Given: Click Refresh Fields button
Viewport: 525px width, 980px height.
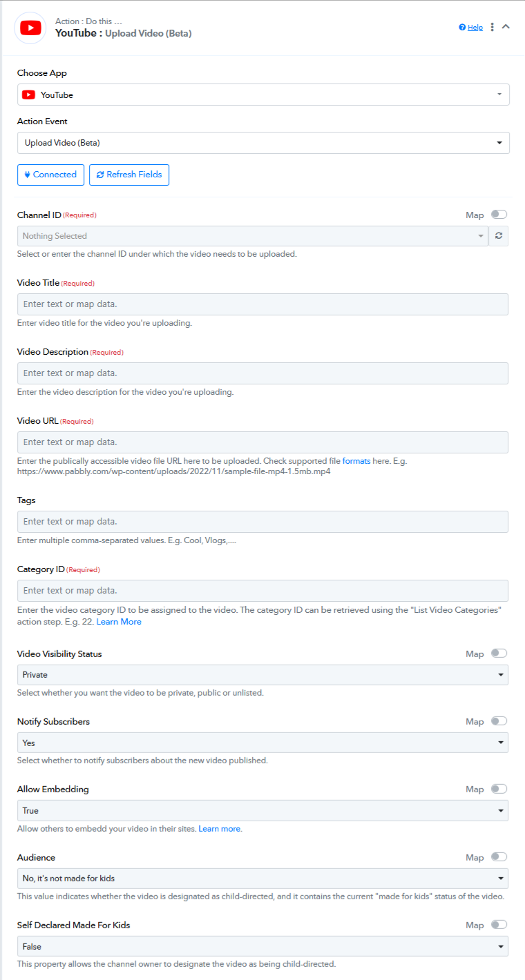Looking at the screenshot, I should tap(129, 175).
